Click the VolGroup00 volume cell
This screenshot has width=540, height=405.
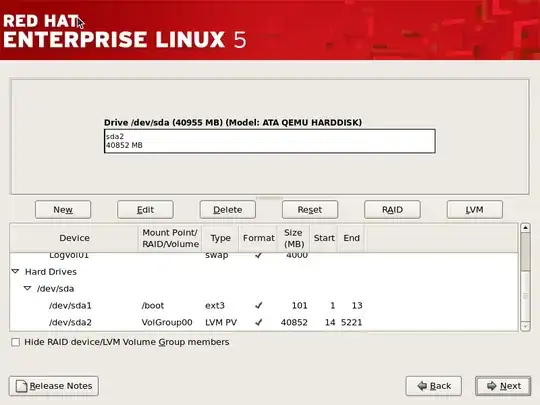pos(167,323)
